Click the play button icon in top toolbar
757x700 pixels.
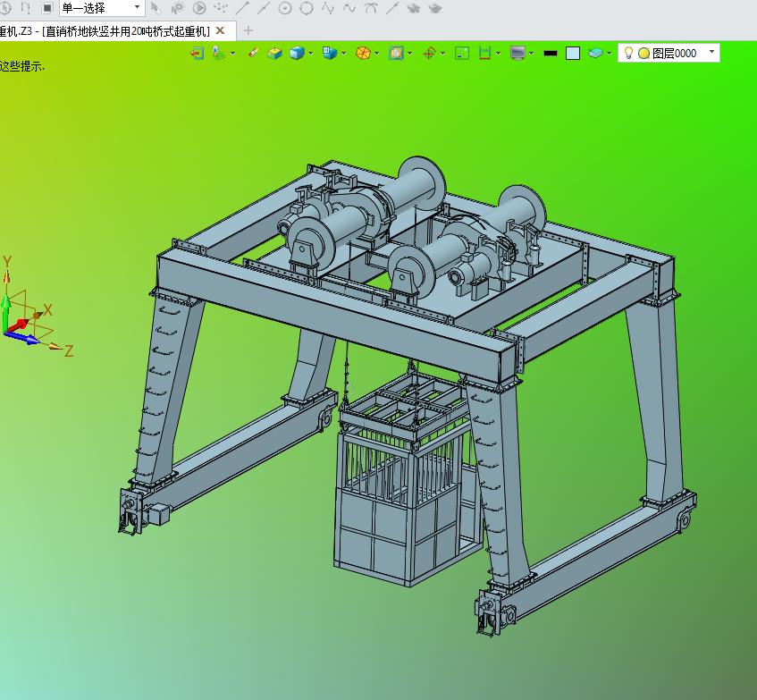tap(199, 8)
